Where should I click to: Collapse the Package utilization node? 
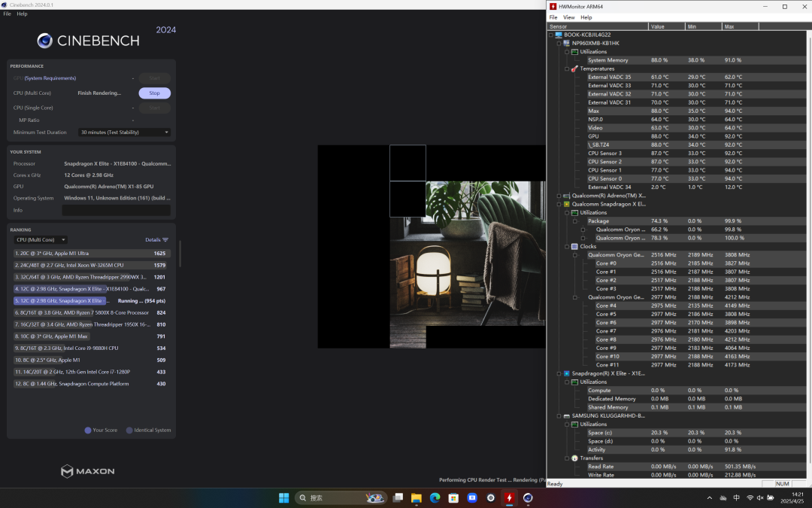(x=575, y=221)
